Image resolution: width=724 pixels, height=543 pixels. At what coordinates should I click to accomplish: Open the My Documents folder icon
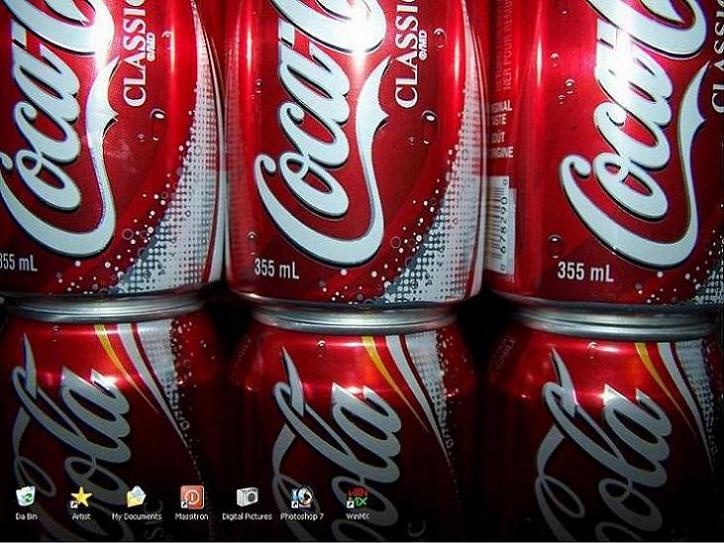point(137,497)
